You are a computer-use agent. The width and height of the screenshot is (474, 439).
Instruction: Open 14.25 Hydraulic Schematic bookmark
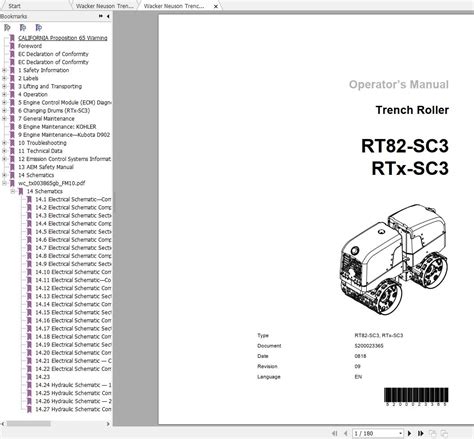click(x=73, y=393)
